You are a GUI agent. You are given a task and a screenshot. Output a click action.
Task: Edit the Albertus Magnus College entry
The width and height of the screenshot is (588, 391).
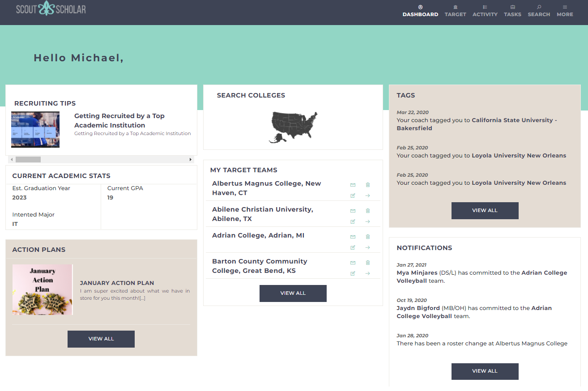click(x=353, y=195)
